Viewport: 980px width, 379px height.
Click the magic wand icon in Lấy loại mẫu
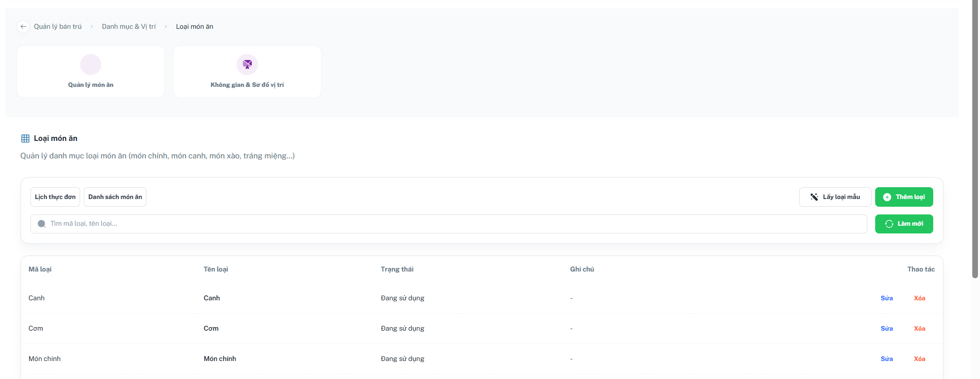814,197
